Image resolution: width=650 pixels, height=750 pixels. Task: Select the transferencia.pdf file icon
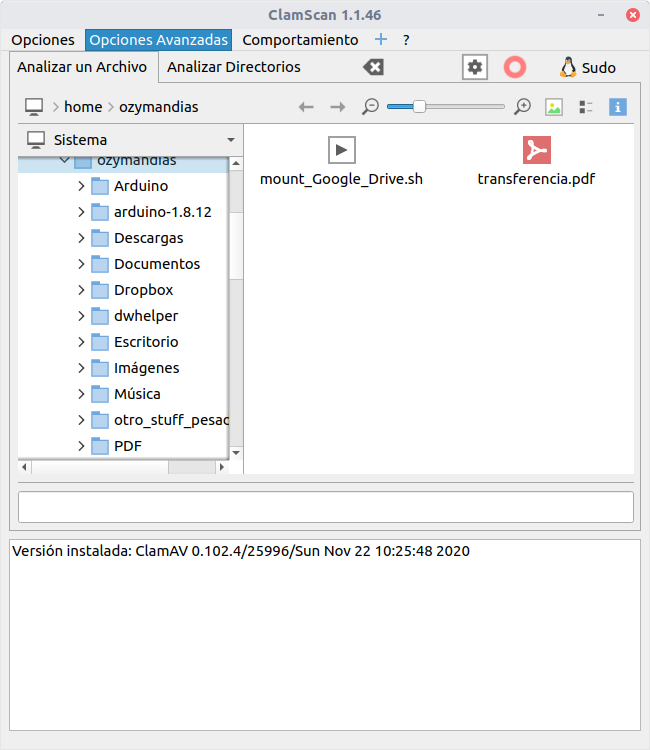tap(537, 150)
